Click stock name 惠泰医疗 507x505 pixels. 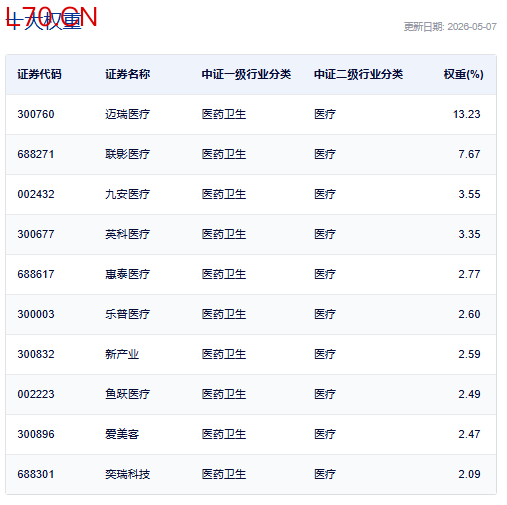pyautogui.click(x=128, y=274)
